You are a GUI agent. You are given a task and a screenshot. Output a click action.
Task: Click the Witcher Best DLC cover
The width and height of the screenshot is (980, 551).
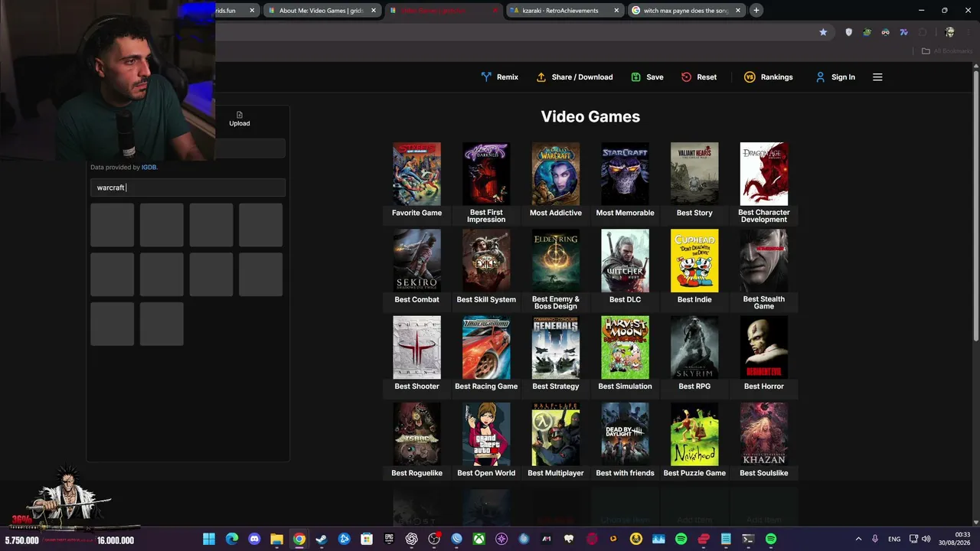(625, 260)
